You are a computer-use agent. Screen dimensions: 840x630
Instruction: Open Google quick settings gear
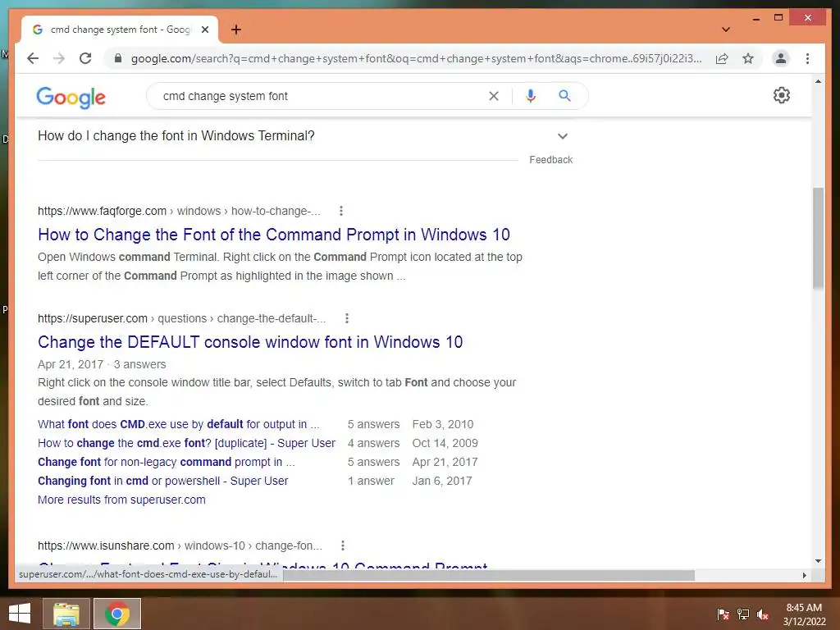click(781, 95)
